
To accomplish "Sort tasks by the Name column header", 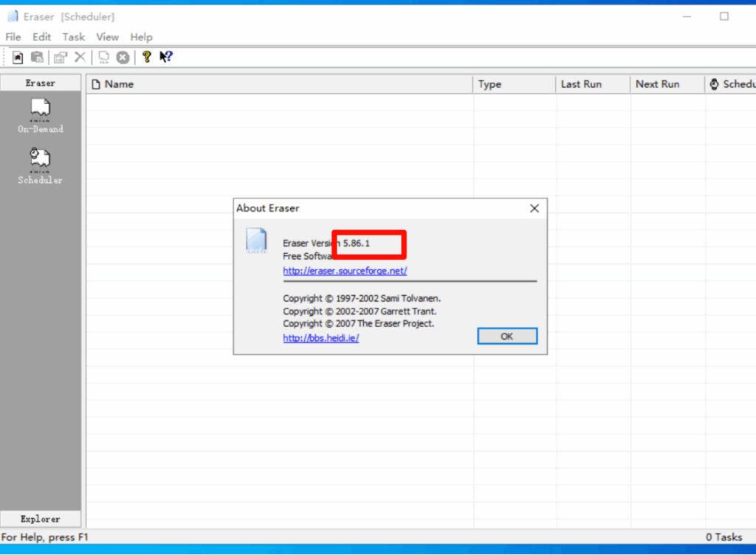I will point(279,84).
